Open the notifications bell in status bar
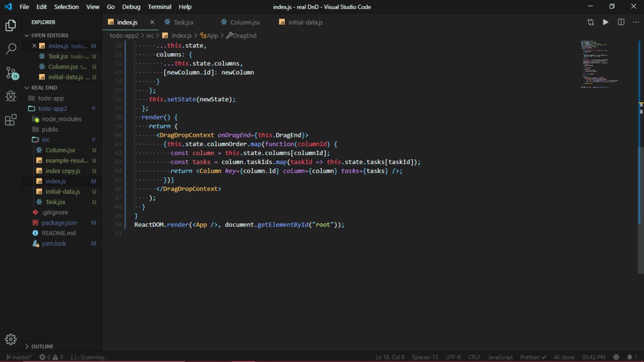Viewport: 644px width, 362px height. pyautogui.click(x=630, y=357)
